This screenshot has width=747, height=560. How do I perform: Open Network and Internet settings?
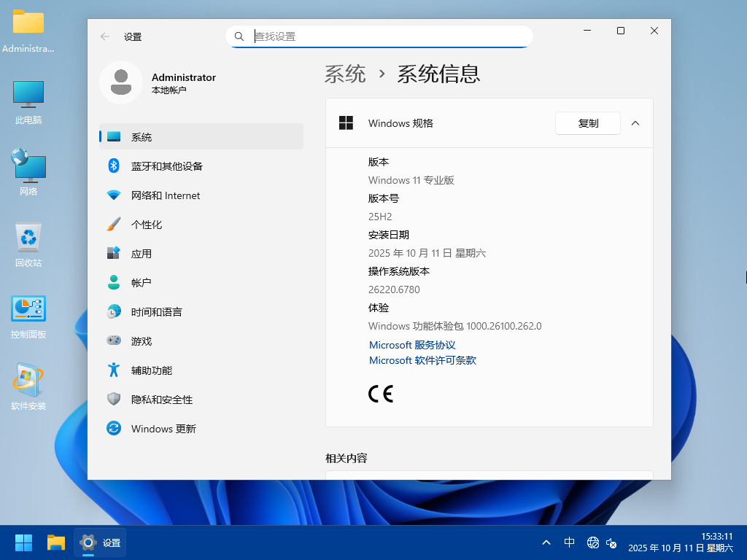tap(165, 195)
